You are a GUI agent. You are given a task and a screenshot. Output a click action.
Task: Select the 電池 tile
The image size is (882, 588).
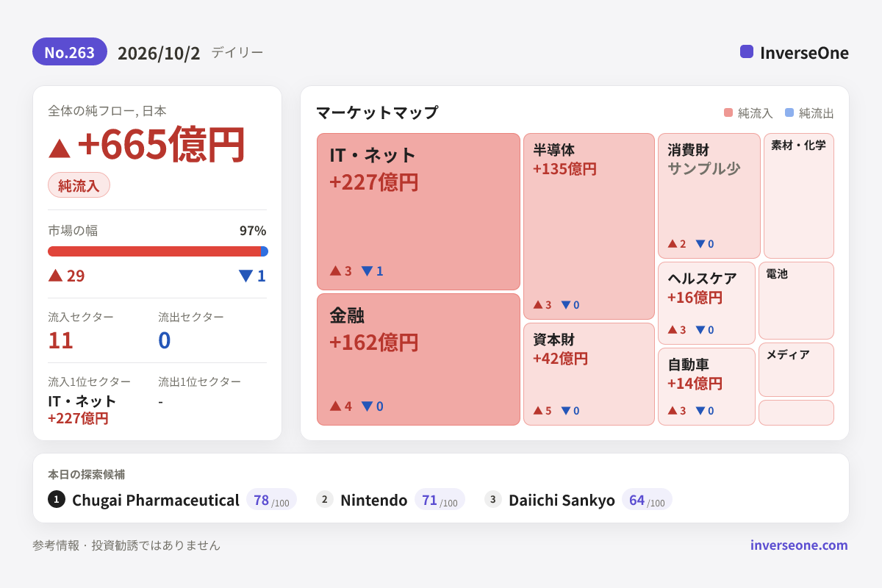[796, 301]
